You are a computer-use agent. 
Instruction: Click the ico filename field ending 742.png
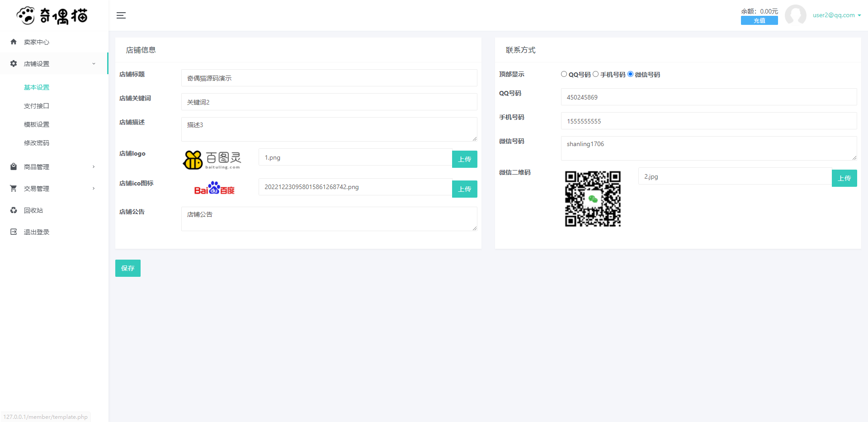click(355, 187)
